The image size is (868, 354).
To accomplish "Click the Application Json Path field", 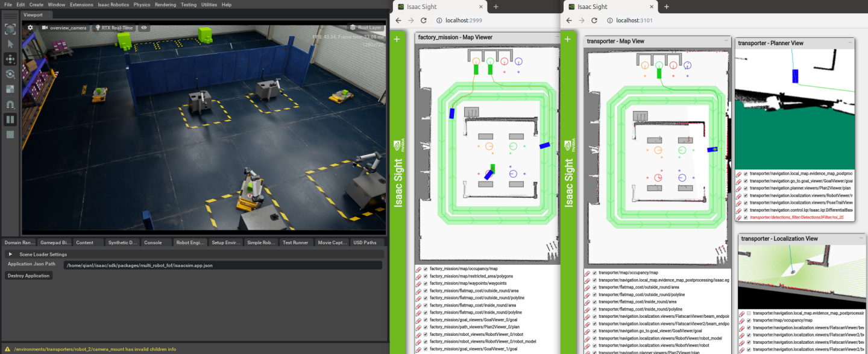I will (x=223, y=265).
